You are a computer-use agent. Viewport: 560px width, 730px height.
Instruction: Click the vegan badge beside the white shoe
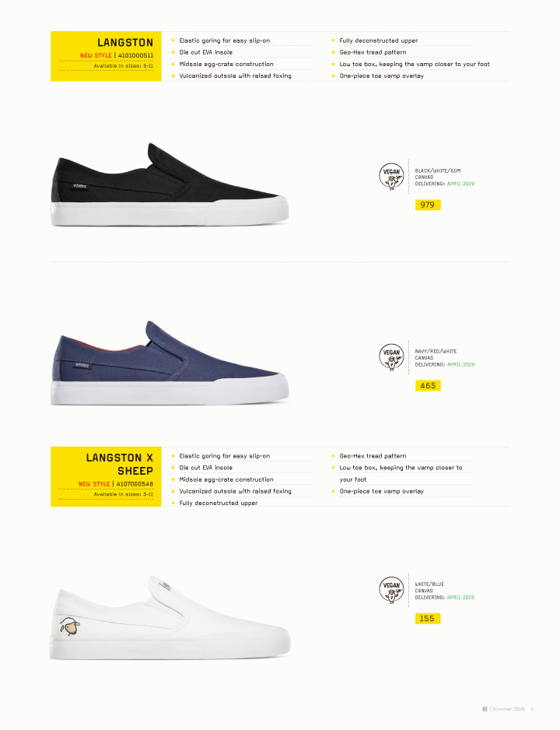(x=391, y=590)
